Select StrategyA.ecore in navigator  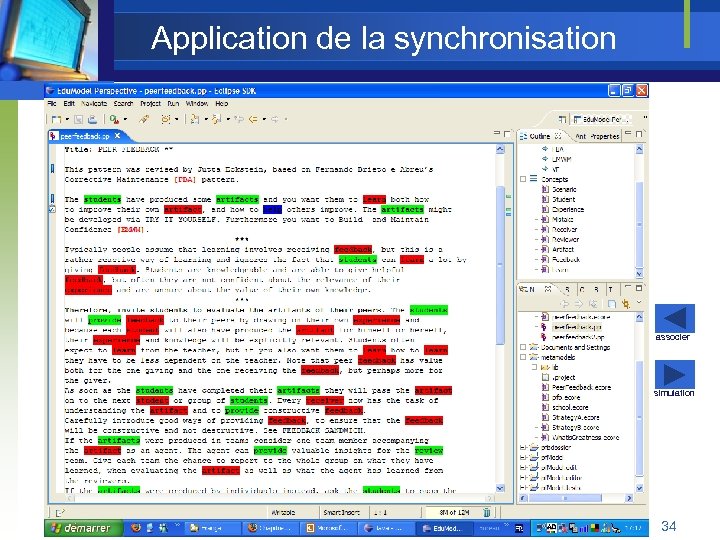pyautogui.click(x=575, y=417)
